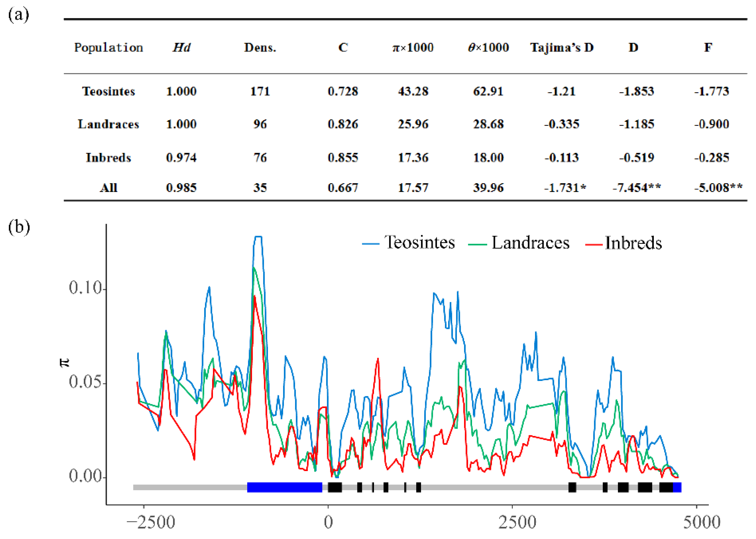Click the Inbreds legend label
The height and width of the screenshot is (539, 756).
point(633,243)
